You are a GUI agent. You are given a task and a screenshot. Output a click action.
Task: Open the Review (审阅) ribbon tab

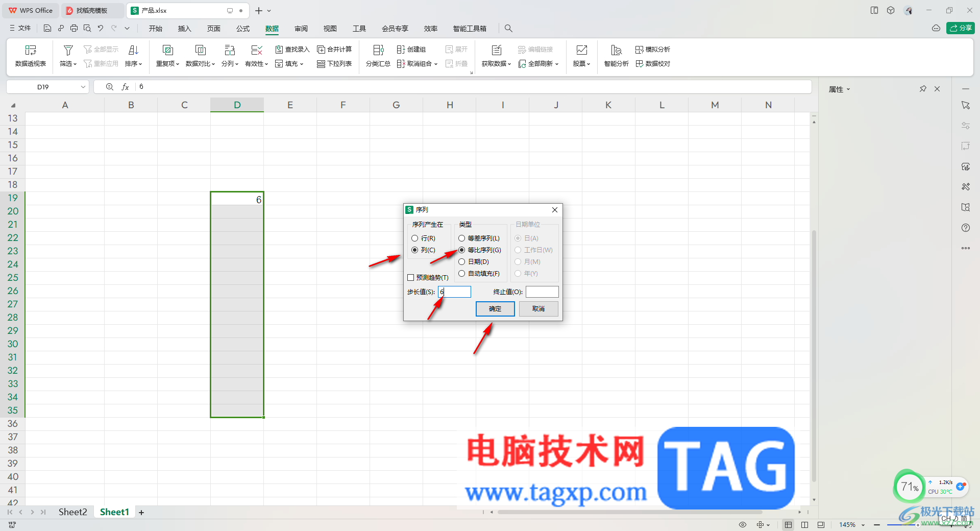pos(301,29)
